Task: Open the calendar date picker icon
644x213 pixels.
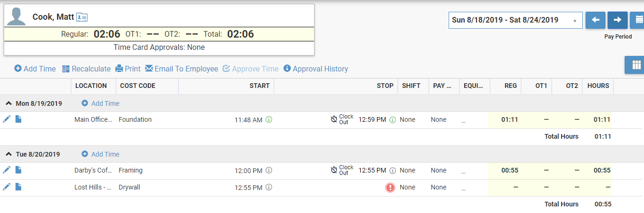Action: 639,20
